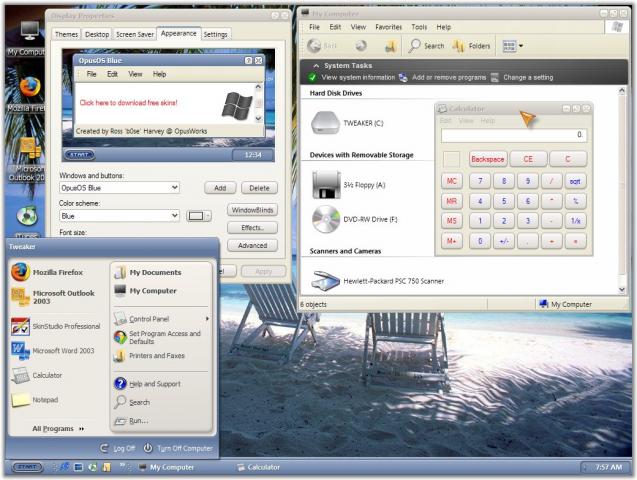Open the Run... dialog entry
Image resolution: width=637 pixels, height=480 pixels.
(x=132, y=421)
